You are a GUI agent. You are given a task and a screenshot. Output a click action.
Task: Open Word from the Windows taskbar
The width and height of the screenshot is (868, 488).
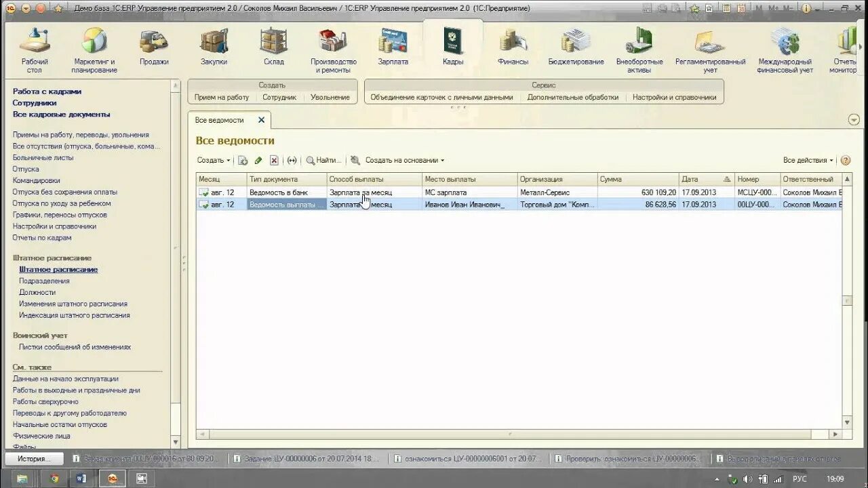(83, 479)
